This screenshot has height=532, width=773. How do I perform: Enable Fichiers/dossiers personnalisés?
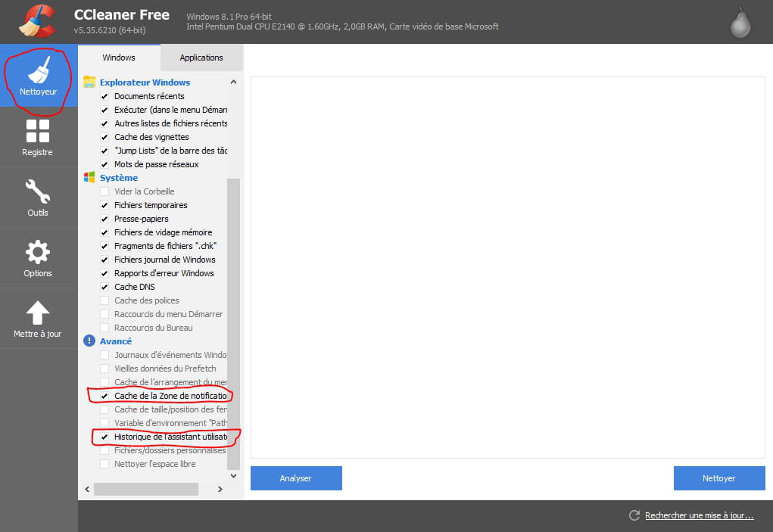point(104,451)
